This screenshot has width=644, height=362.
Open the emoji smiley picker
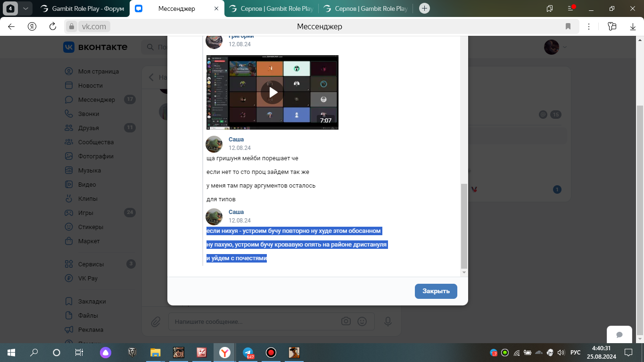coord(362,321)
